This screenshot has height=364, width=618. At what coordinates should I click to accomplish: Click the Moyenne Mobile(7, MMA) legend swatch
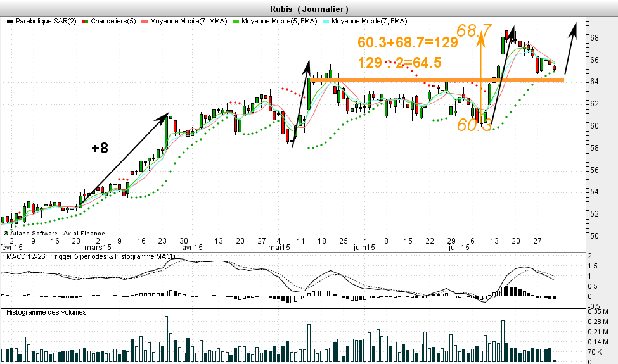pos(145,22)
